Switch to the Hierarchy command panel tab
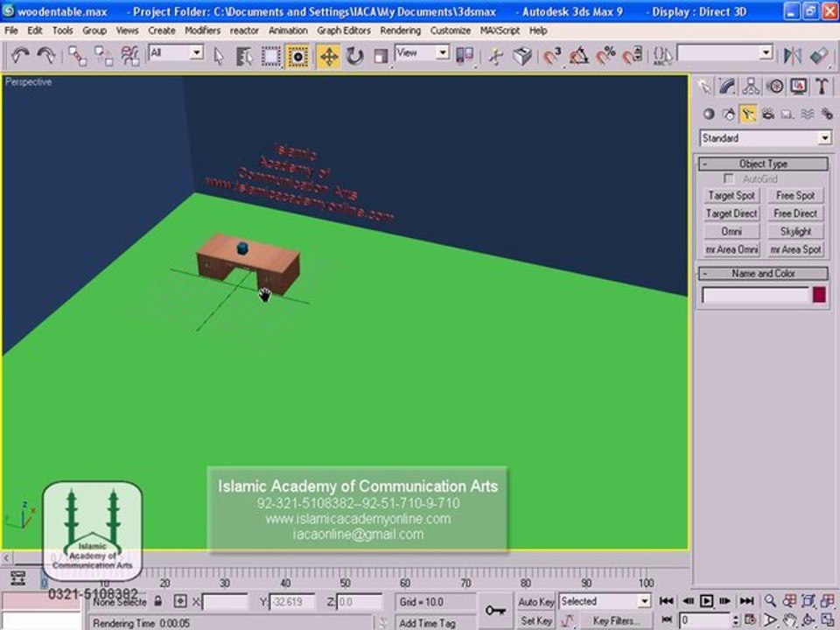The image size is (840, 630). pos(751,87)
